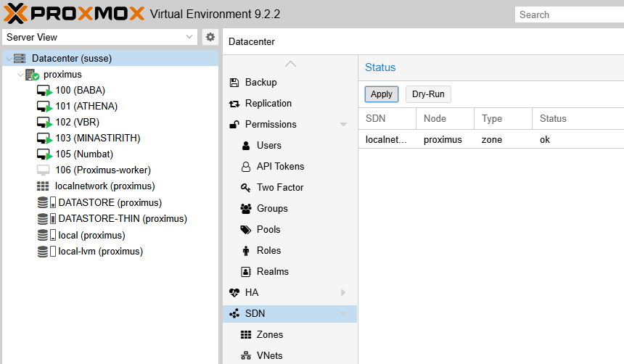Collapse the SDN submenu arrow

pyautogui.click(x=343, y=314)
